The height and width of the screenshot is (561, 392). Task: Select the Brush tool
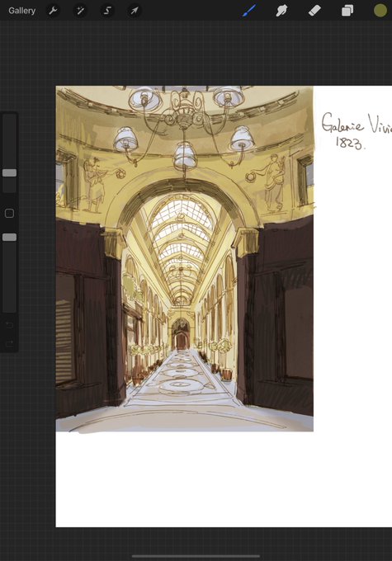pos(249,11)
